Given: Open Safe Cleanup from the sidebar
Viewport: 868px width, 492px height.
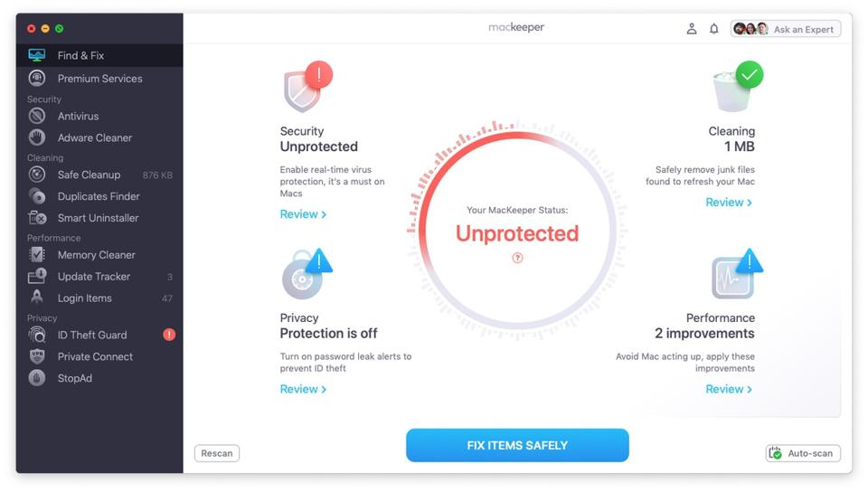Looking at the screenshot, I should point(89,175).
